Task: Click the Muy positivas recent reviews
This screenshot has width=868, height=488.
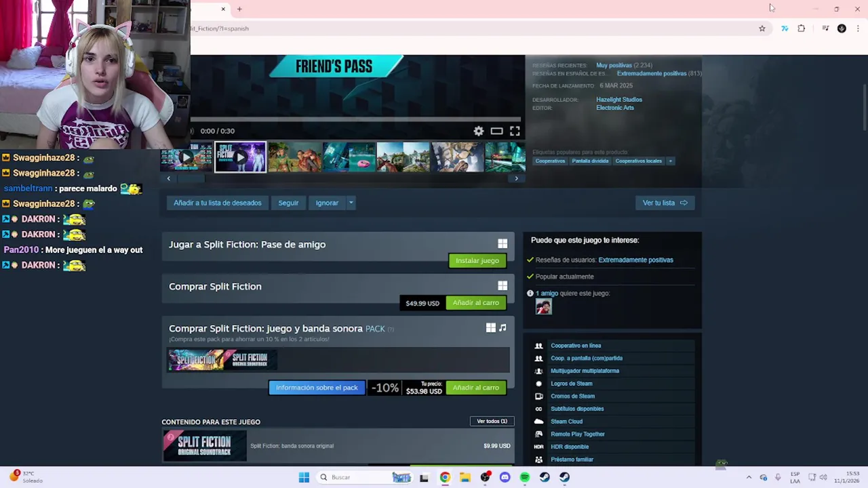Action: pos(614,66)
